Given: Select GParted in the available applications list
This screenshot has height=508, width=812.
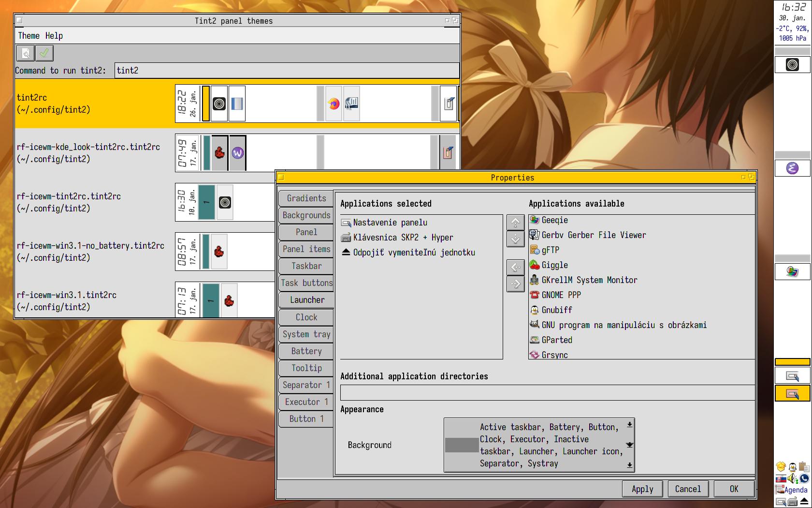Looking at the screenshot, I should (556, 340).
